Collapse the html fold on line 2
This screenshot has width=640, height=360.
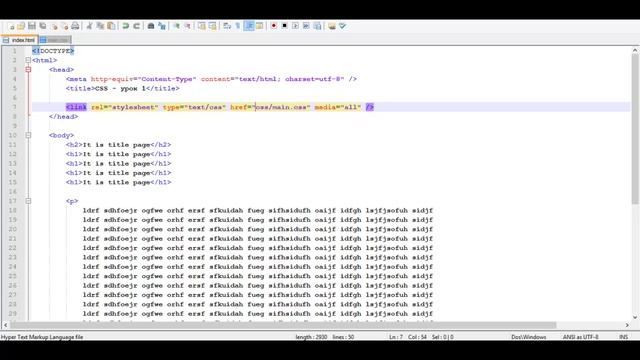28,60
